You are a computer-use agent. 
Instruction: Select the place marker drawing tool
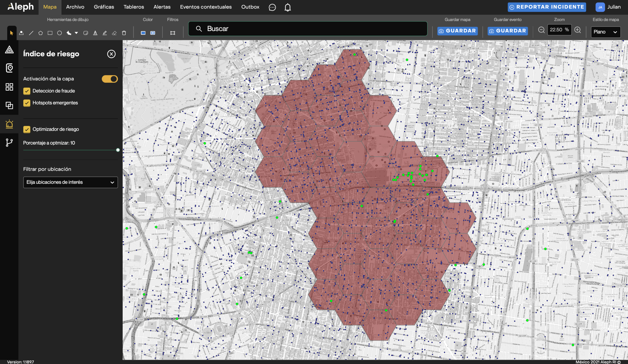coord(21,33)
